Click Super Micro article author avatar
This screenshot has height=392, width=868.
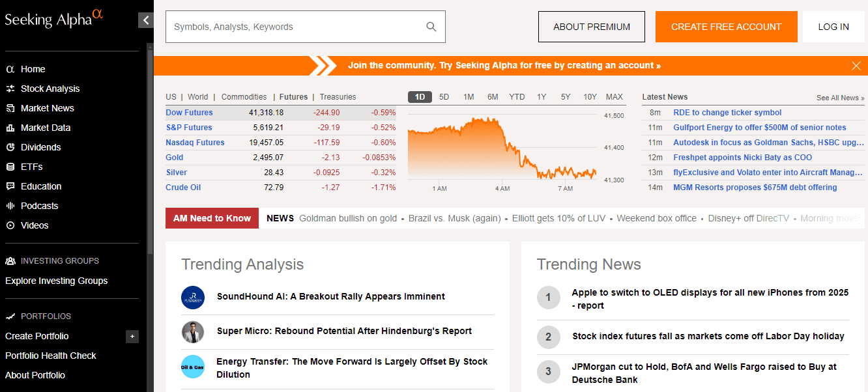click(193, 331)
